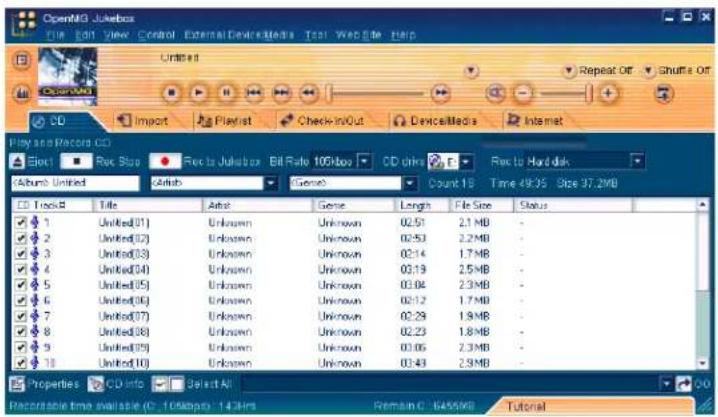Expand the Rec to Hard disk dropdown
718x417 pixels.
pyautogui.click(x=637, y=161)
